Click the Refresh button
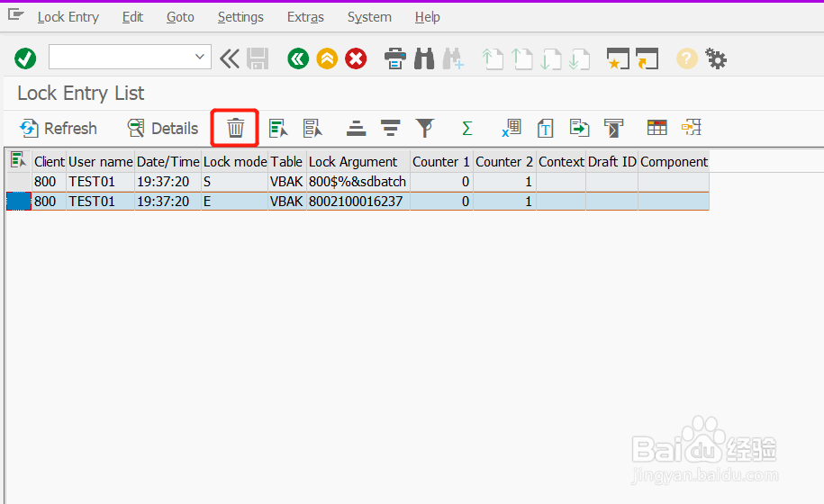 pyautogui.click(x=58, y=128)
